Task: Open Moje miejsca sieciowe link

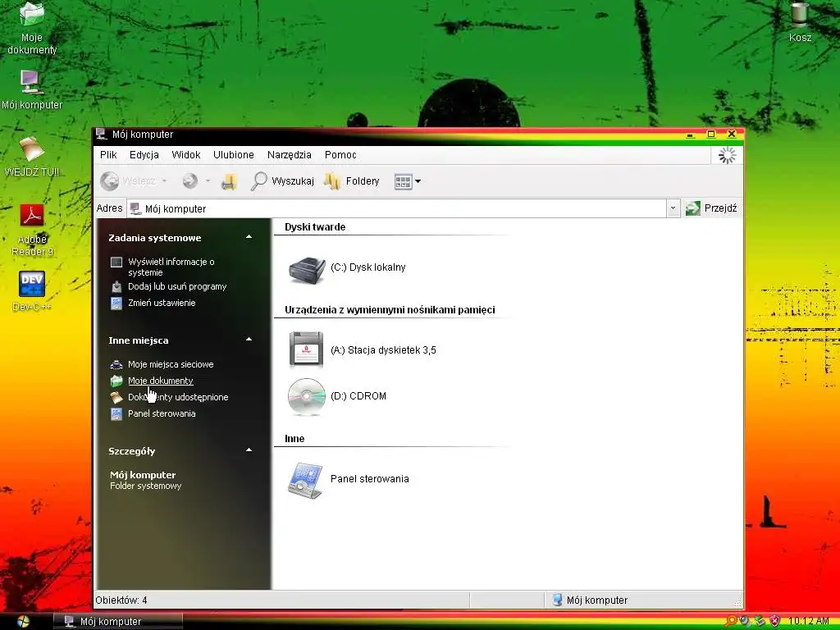Action: coord(171,364)
